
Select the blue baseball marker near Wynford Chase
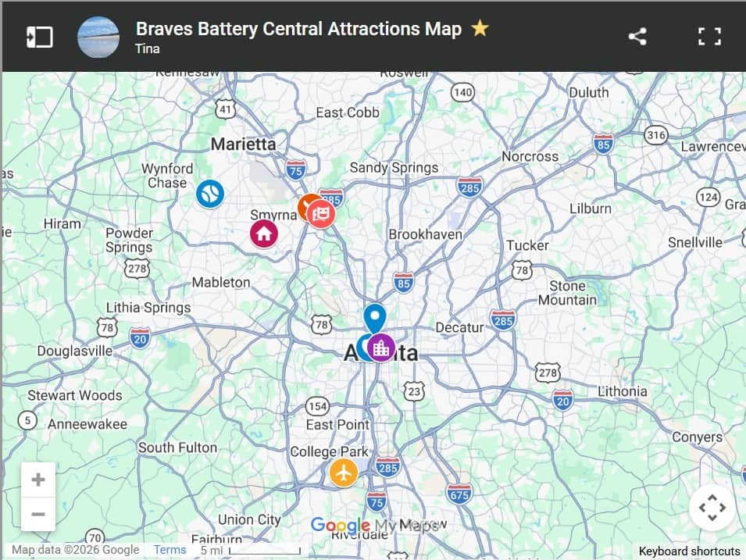[210, 194]
